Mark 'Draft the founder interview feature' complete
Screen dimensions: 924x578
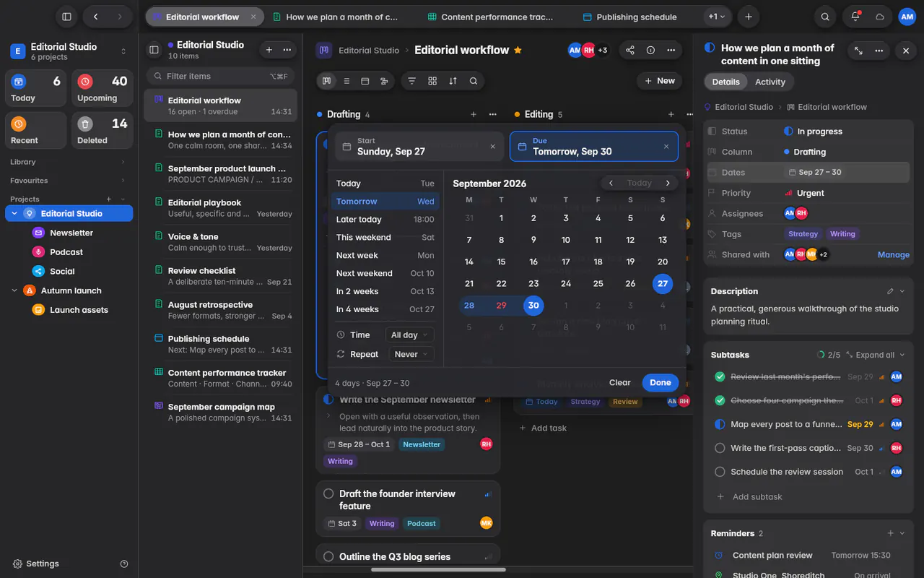coord(328,493)
